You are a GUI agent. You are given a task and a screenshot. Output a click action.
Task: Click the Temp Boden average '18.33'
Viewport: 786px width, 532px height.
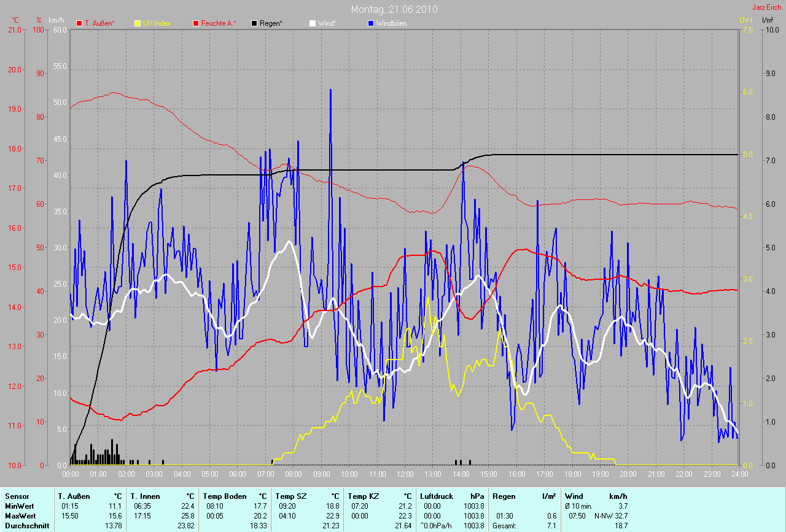[x=259, y=526]
